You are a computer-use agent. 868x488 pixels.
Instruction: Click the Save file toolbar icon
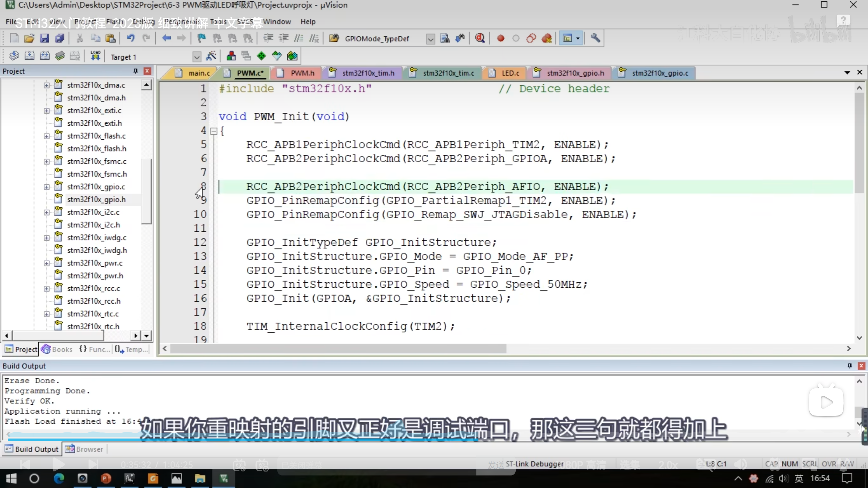[x=44, y=38]
